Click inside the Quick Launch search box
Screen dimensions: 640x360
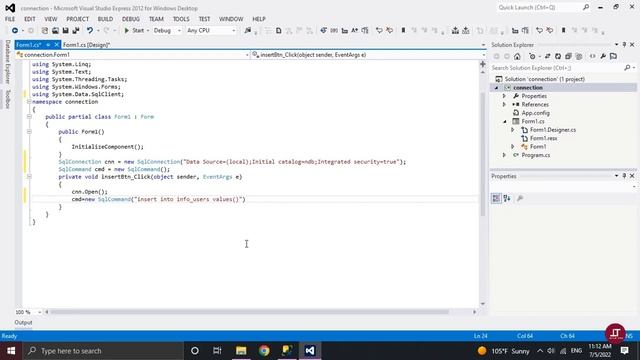click(x=539, y=8)
